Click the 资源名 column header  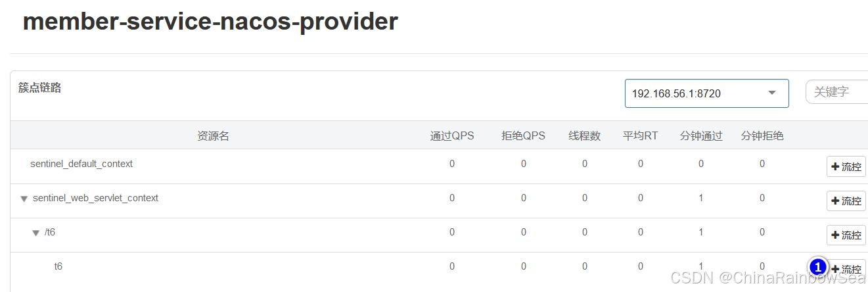[213, 136]
